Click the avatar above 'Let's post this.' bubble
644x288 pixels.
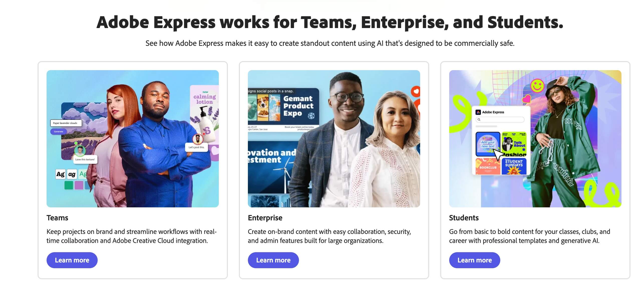pos(198,139)
